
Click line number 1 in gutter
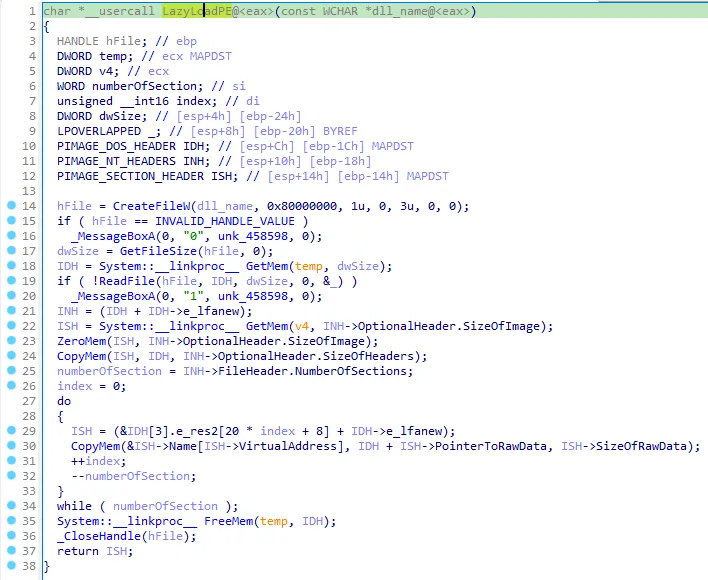(x=32, y=11)
